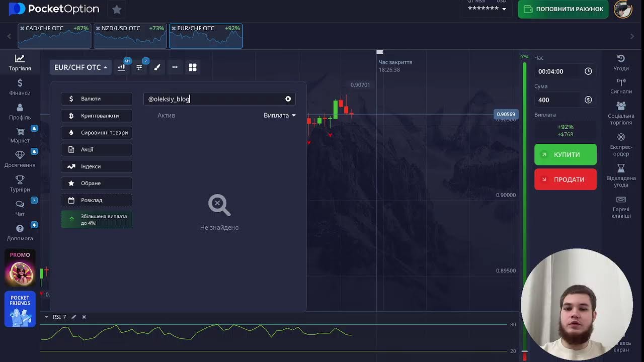Click the Збільшена виплата до 4% banner
644x362 pixels.
[97, 220]
